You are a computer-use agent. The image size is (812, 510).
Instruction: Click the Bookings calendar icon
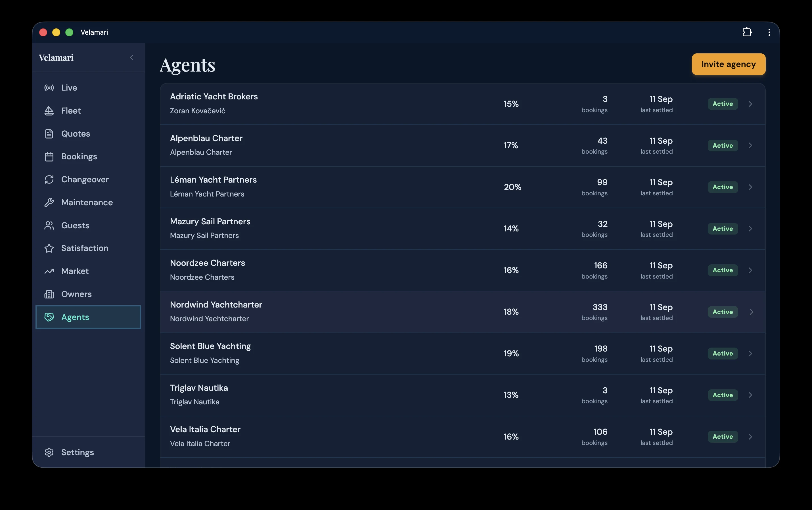(49, 156)
